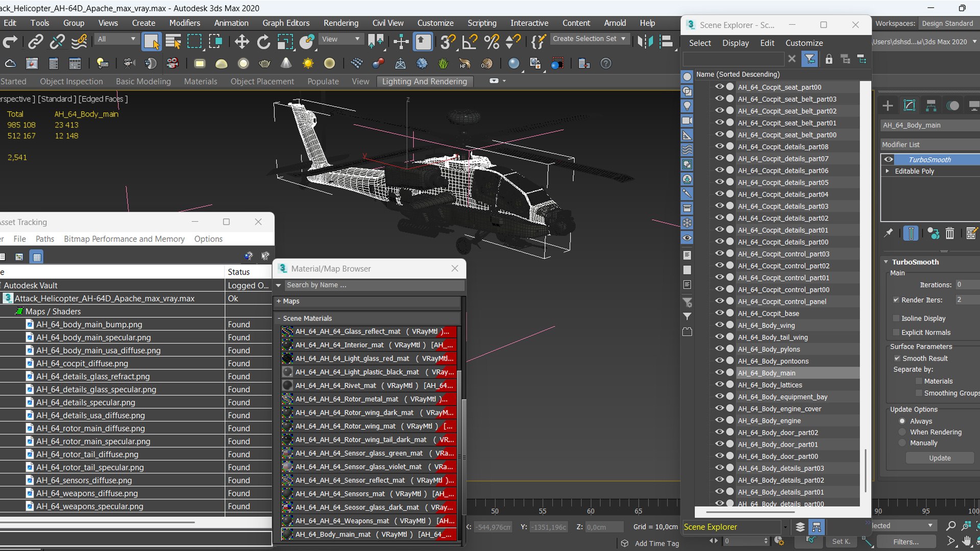Click the Redo arrow icon
The width and height of the screenshot is (980, 551).
pyautogui.click(x=10, y=42)
